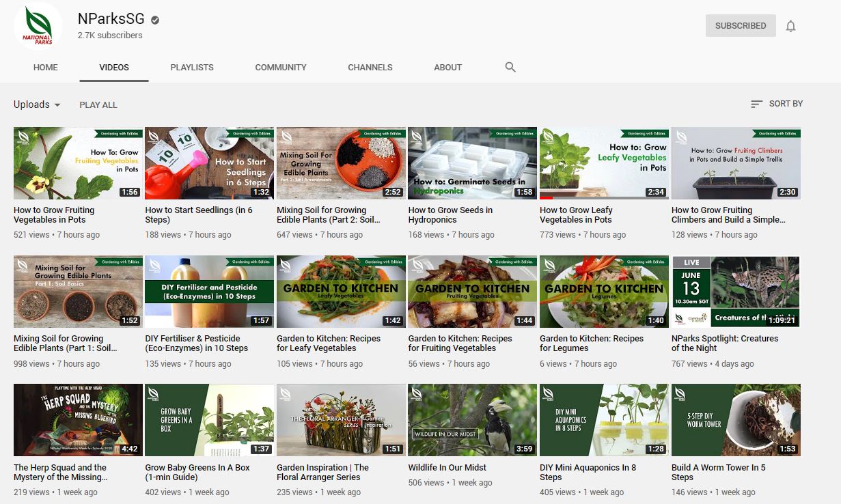Click the DIY Mini Aquaponics video thumbnail
The image size is (841, 504).
pyautogui.click(x=603, y=420)
